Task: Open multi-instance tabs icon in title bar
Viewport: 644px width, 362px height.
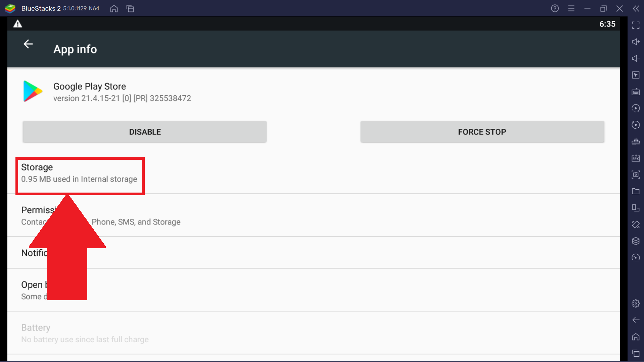Action: [130, 9]
